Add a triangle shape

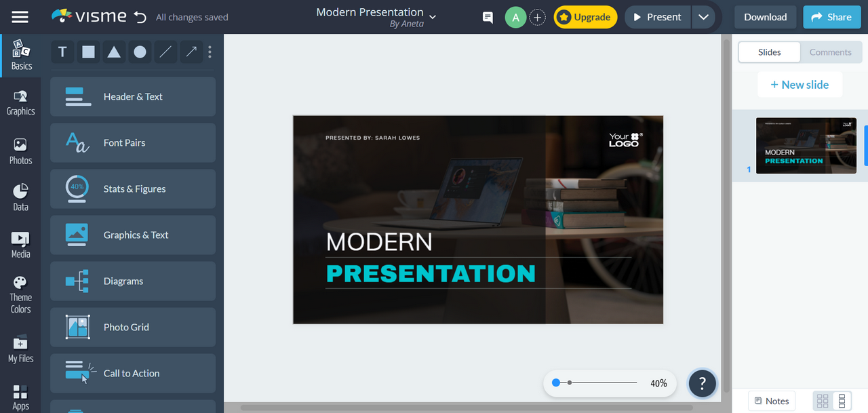coord(114,52)
